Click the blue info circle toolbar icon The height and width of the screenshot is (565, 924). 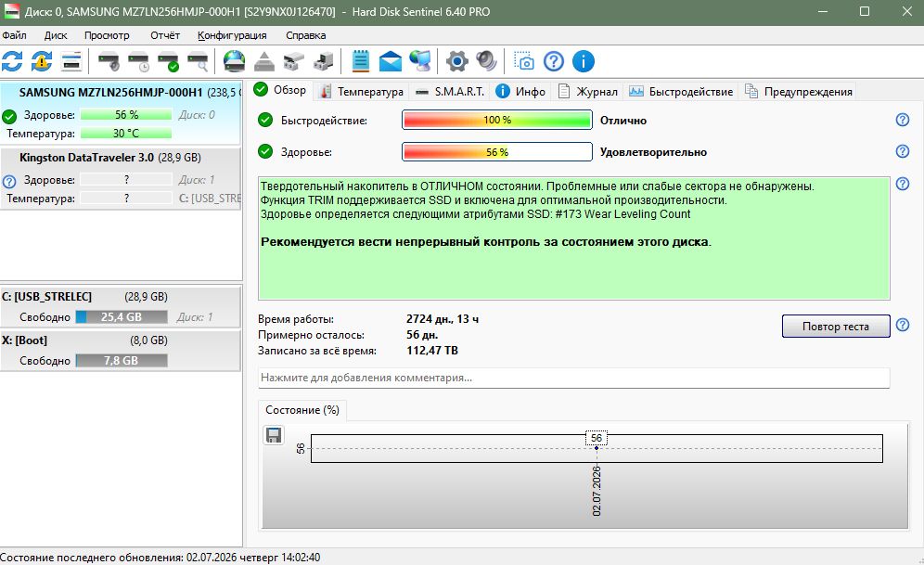coord(584,61)
